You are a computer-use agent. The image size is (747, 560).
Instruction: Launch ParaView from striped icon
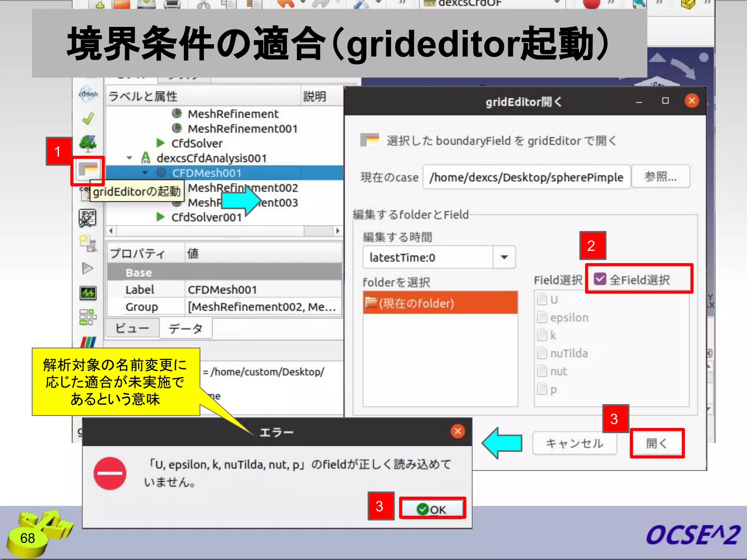click(88, 342)
